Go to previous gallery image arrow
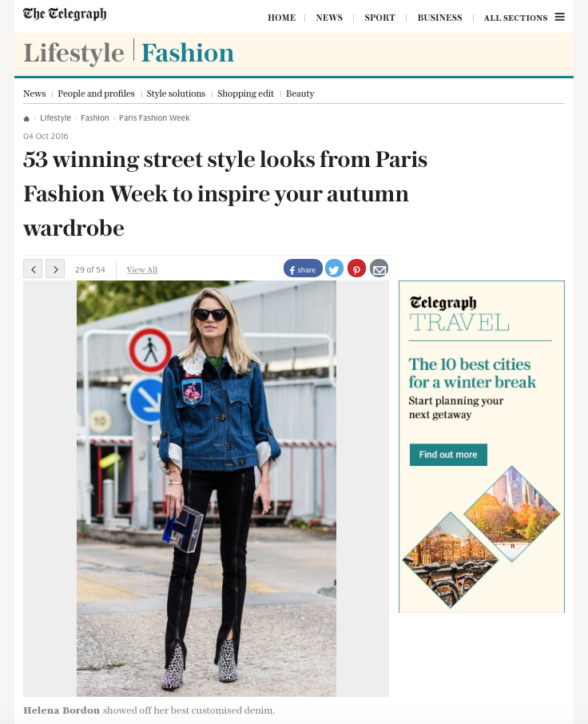This screenshot has height=724, width=588. tap(33, 269)
